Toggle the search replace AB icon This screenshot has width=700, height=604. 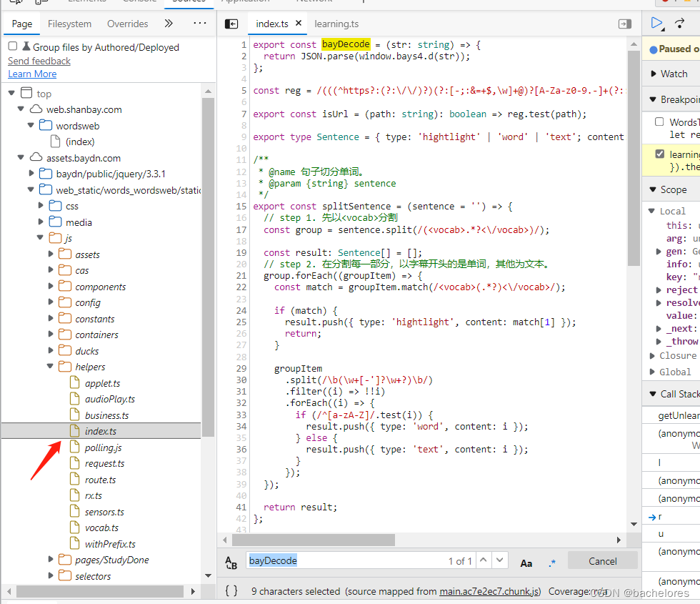(x=231, y=563)
